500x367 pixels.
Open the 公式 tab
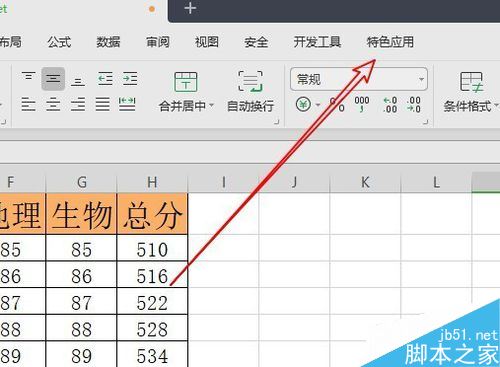point(59,42)
